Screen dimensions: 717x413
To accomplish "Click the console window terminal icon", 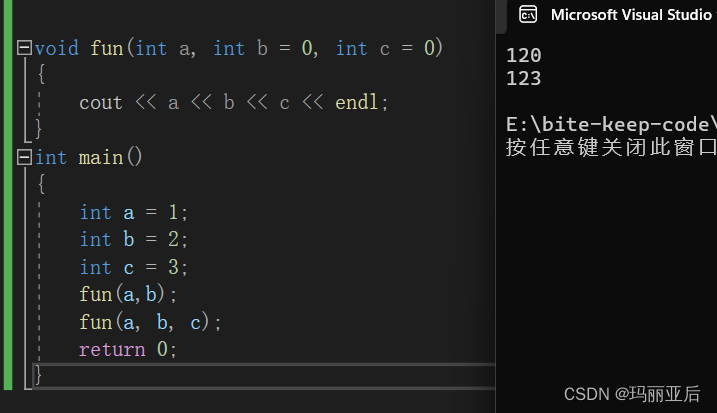I will [528, 15].
